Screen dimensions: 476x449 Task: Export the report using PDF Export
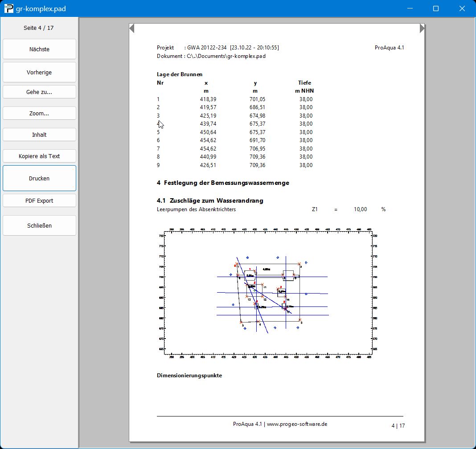click(39, 200)
